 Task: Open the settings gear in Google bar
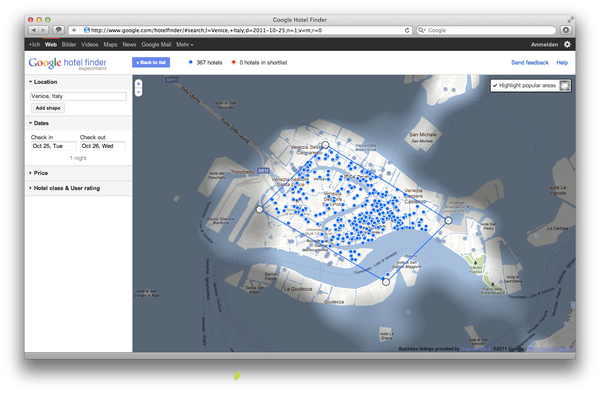click(567, 44)
